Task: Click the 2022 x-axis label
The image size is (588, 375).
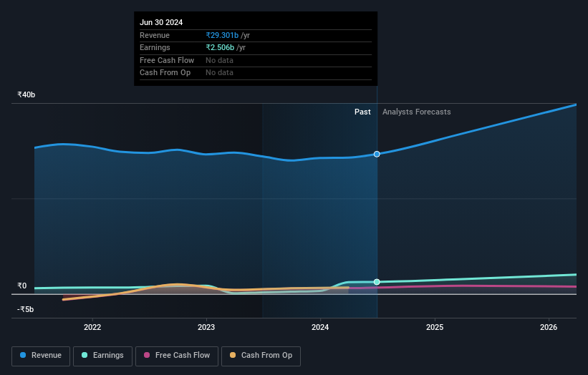Action: coord(92,327)
